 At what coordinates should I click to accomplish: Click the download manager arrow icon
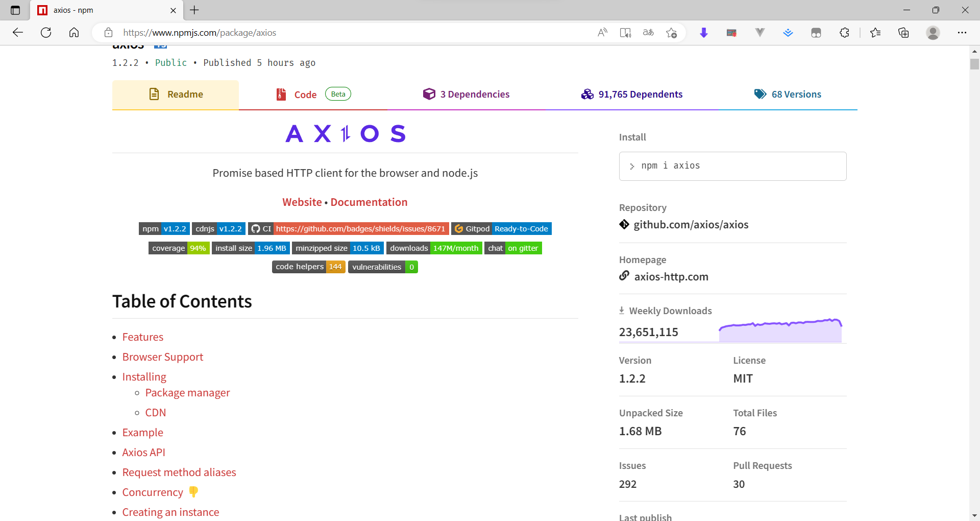click(704, 32)
